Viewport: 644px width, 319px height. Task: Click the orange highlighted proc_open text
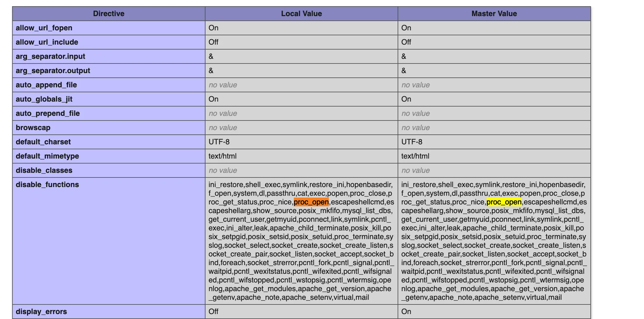pyautogui.click(x=311, y=202)
